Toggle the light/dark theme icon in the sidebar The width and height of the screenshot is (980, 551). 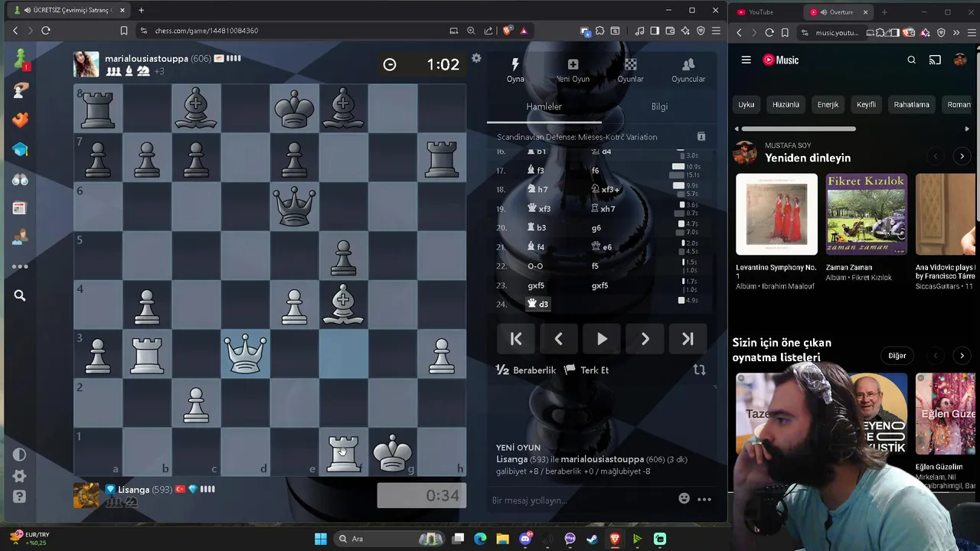pos(20,455)
